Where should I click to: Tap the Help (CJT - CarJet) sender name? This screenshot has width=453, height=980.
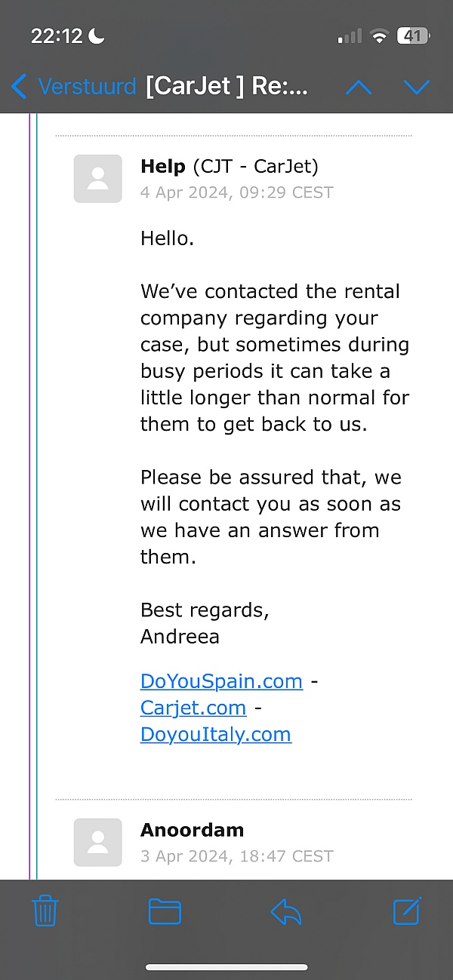[x=230, y=166]
